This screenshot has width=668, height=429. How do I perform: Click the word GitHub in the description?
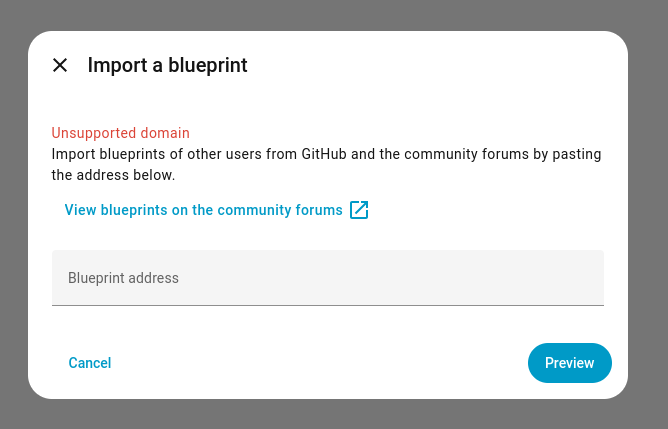(x=324, y=155)
